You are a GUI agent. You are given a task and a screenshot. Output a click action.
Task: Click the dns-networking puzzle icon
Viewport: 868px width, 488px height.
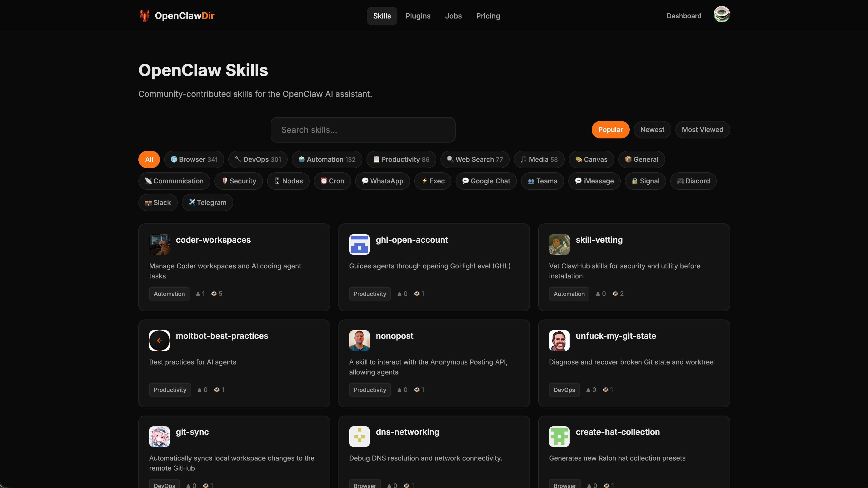click(359, 436)
